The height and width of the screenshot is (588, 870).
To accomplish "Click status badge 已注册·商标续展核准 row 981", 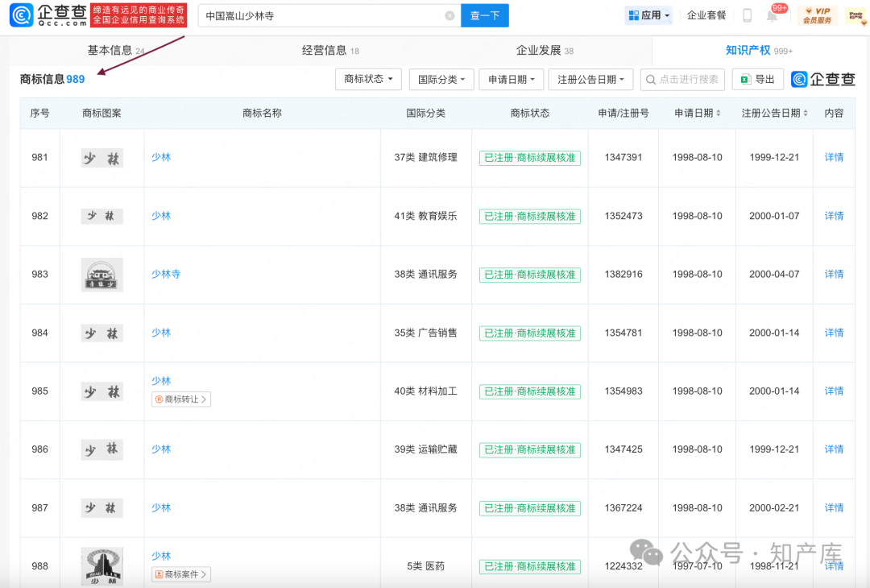I will (x=530, y=158).
